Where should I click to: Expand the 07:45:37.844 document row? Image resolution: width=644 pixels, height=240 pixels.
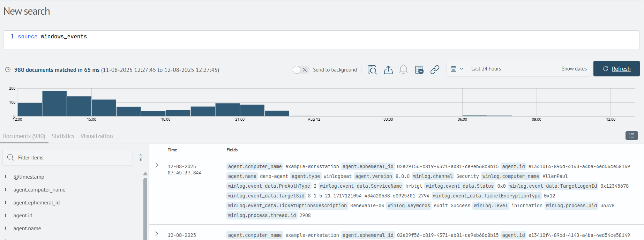coord(157,165)
